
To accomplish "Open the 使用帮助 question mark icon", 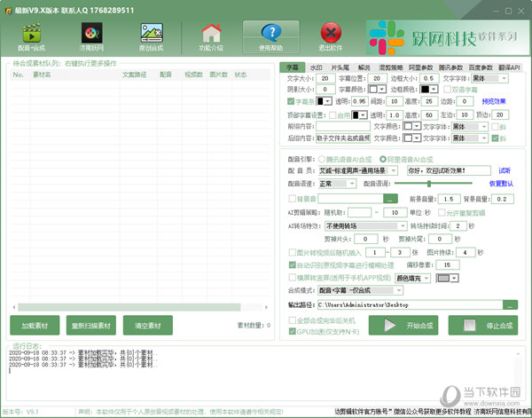I will (x=271, y=35).
